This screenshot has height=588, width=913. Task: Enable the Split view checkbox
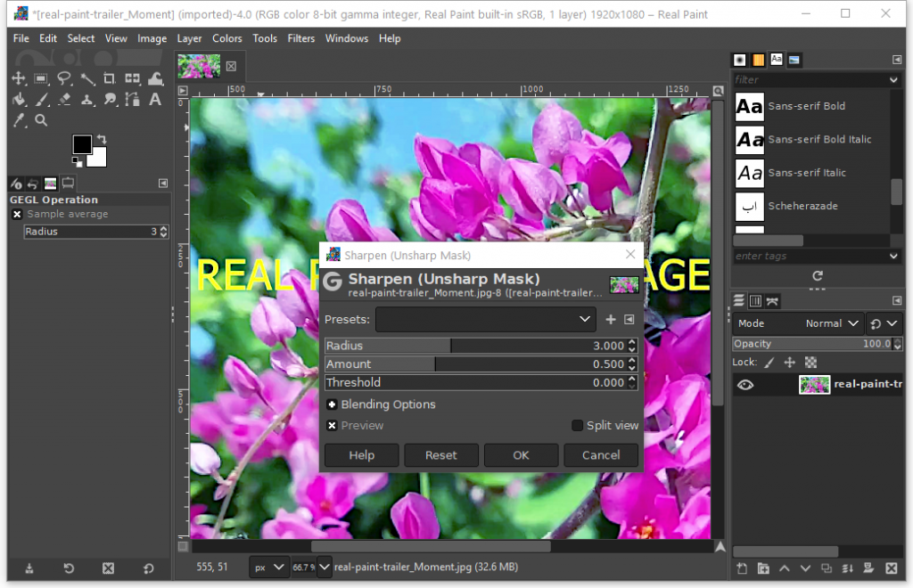click(577, 426)
